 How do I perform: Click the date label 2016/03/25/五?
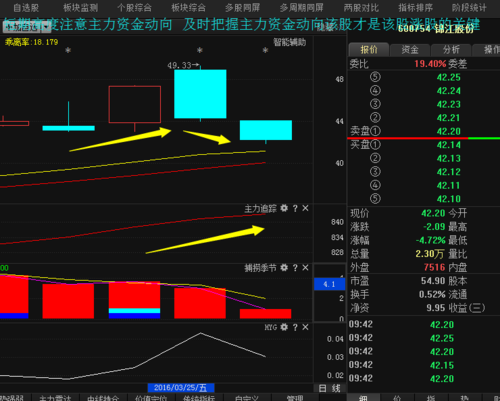click(181, 388)
